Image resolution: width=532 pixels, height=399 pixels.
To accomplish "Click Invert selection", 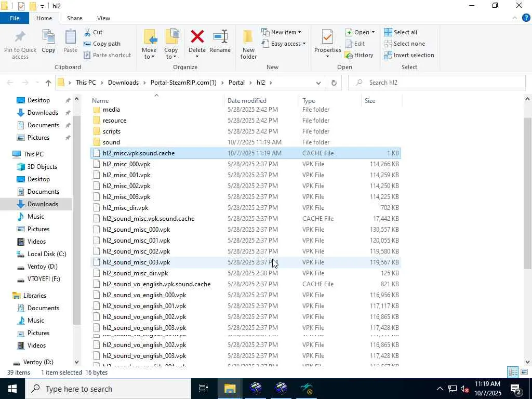I will point(409,55).
